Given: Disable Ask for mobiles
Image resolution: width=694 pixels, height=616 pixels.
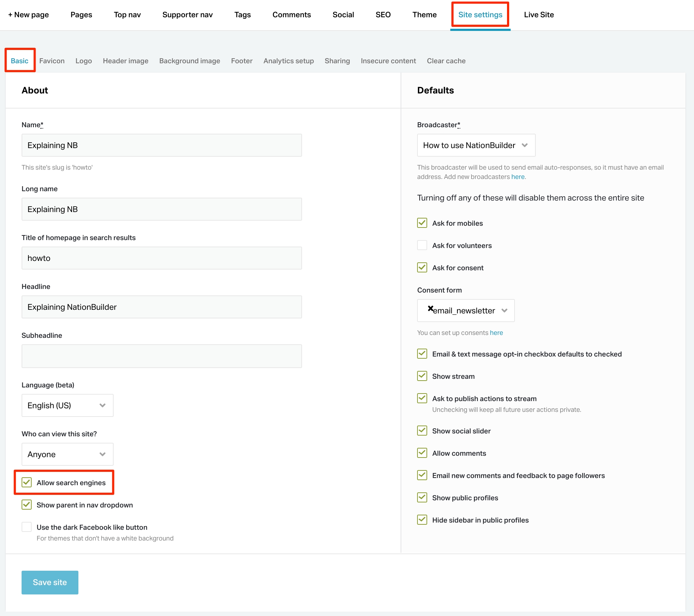Looking at the screenshot, I should (x=422, y=223).
